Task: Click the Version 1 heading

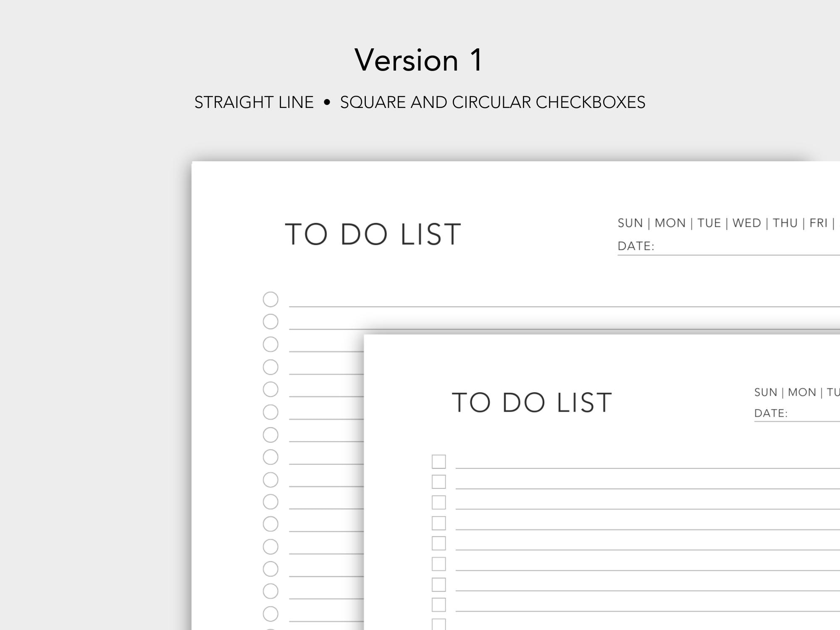Action: [419, 60]
